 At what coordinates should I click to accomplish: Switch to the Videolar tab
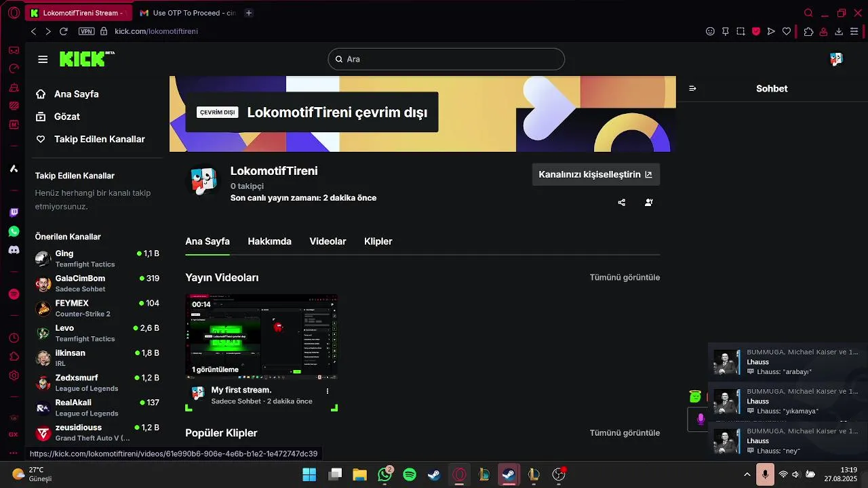(x=328, y=241)
